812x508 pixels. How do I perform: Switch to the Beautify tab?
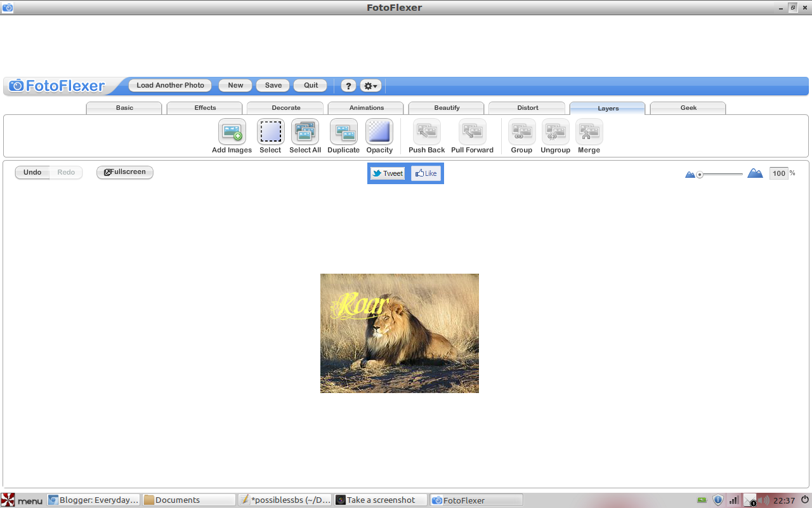point(447,108)
